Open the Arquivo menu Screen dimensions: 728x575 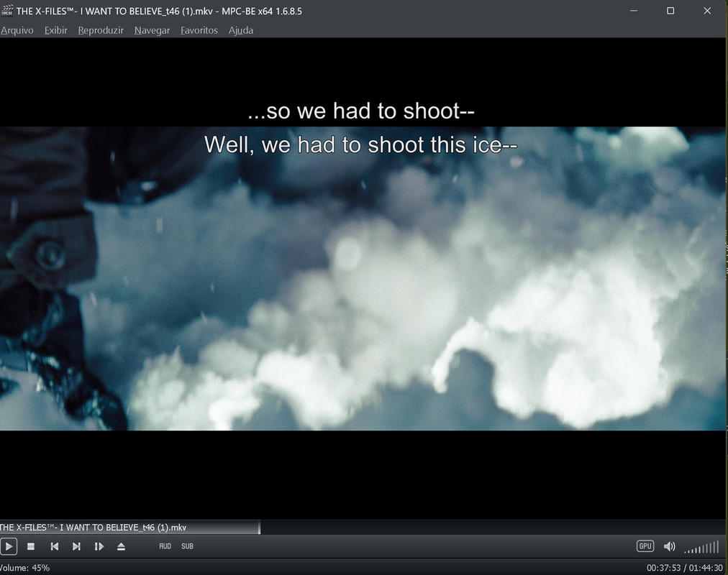click(x=17, y=30)
